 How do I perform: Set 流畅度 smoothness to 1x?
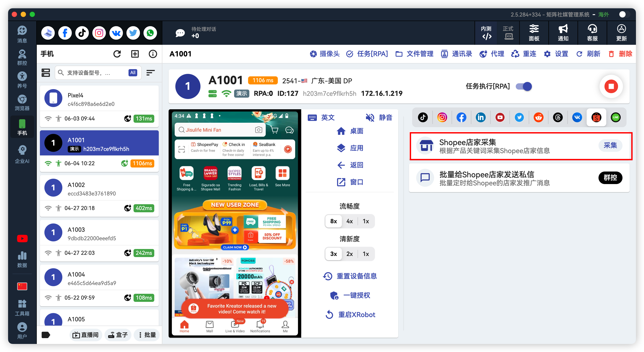click(x=366, y=221)
